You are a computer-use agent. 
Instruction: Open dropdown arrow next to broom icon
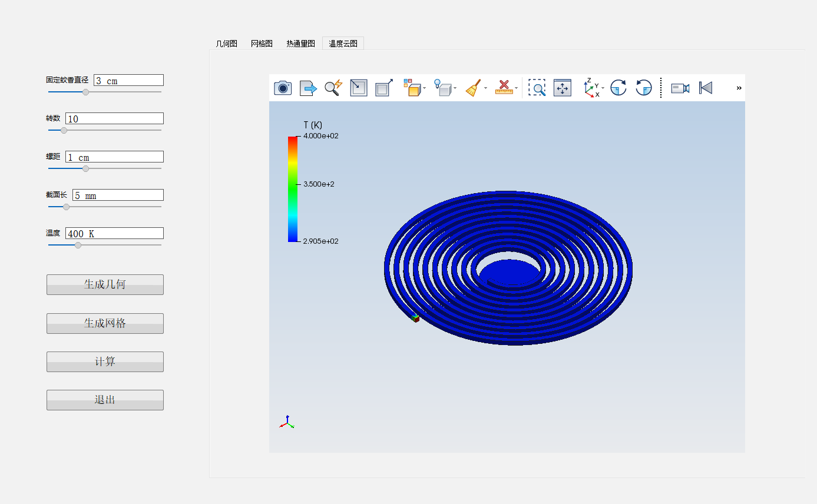[485, 88]
